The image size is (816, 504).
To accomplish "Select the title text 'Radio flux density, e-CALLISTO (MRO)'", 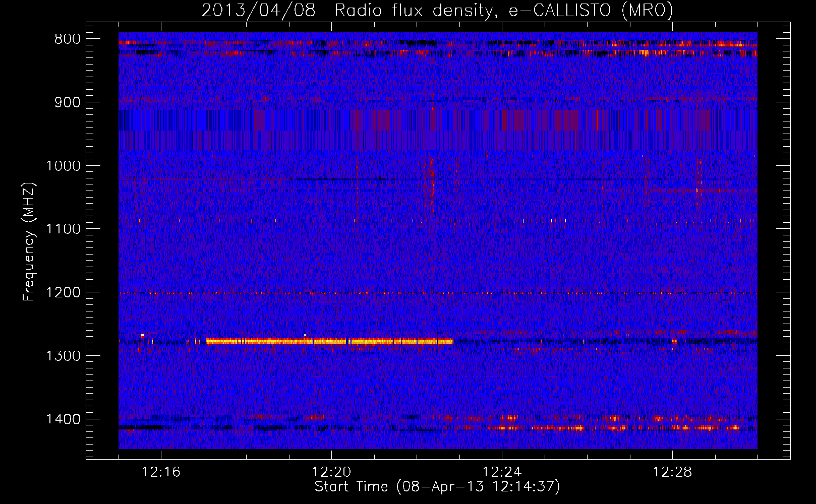I will [504, 10].
